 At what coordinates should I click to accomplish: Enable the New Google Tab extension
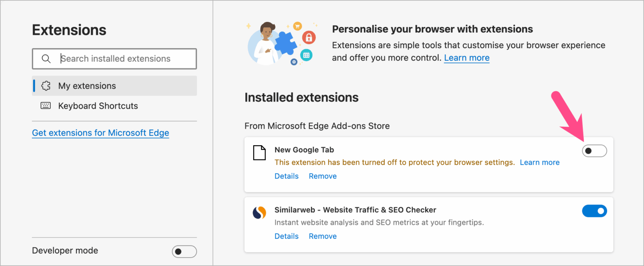pos(594,151)
